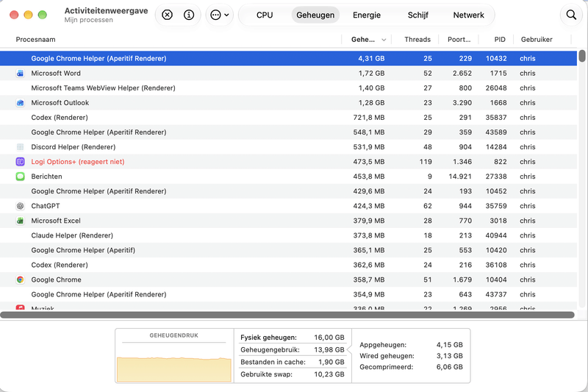Screen dimensions: 588x392
Task: Click the 119 threads value
Action: 426,162
